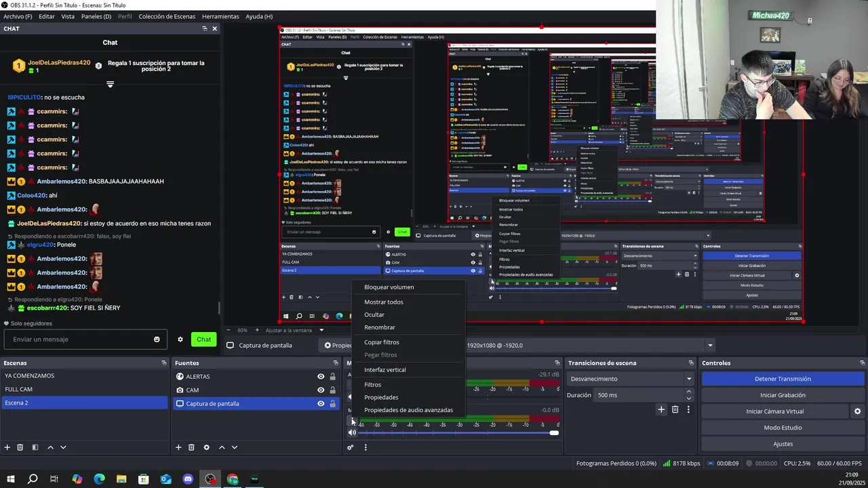The image size is (868, 488).
Task: Pop out the Transiciones de escena dock
Action: click(x=691, y=363)
